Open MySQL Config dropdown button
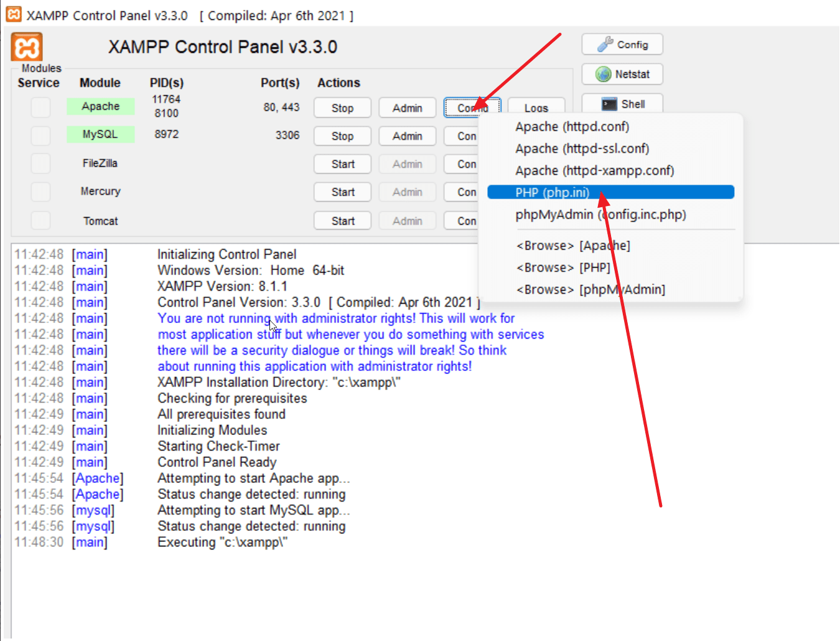840x641 pixels. [462, 136]
